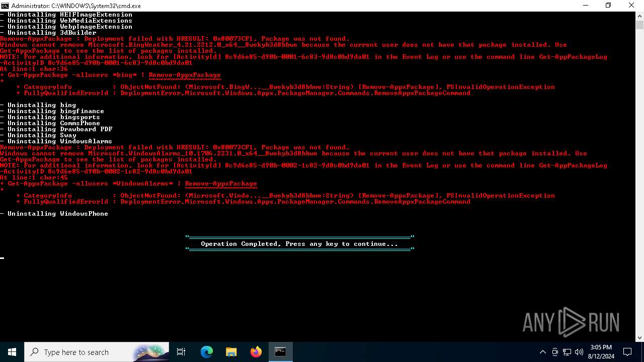
Task: Click the 'At line:1 char:36' text
Action: tap(34, 69)
